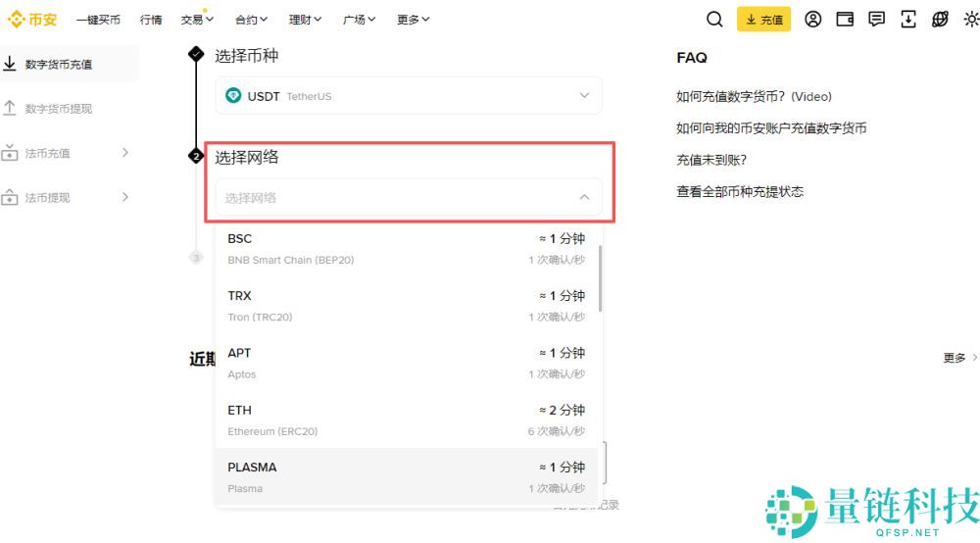Click the step one checkmark diamond icon
Viewport: 980px width, 543px height.
(196, 54)
